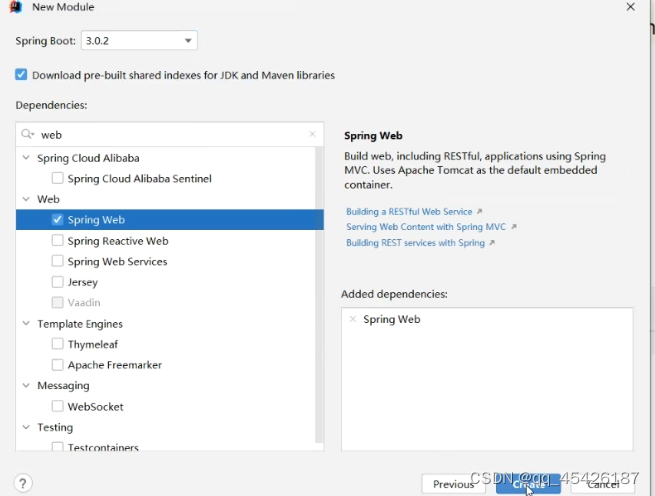Image resolution: width=655 pixels, height=496 pixels.
Task: Click the Jersey label text
Action: tap(83, 282)
